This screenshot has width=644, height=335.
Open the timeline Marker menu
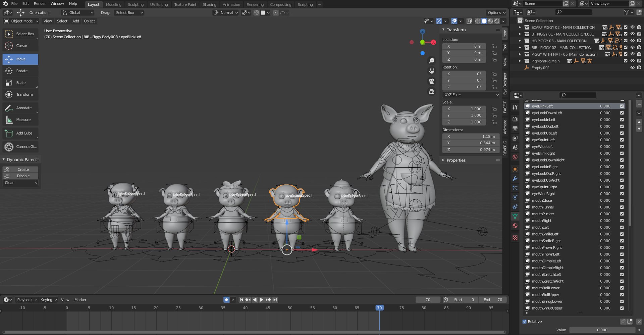click(x=80, y=300)
